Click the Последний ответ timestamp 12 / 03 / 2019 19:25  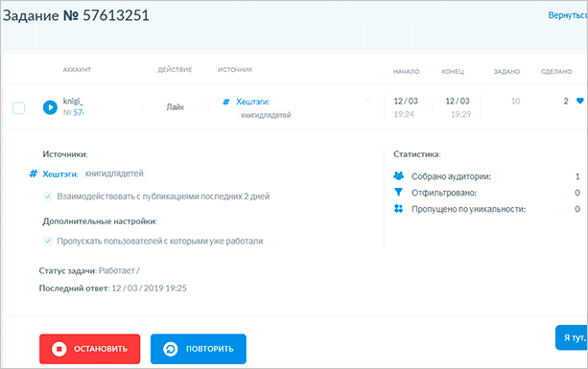[x=150, y=288]
